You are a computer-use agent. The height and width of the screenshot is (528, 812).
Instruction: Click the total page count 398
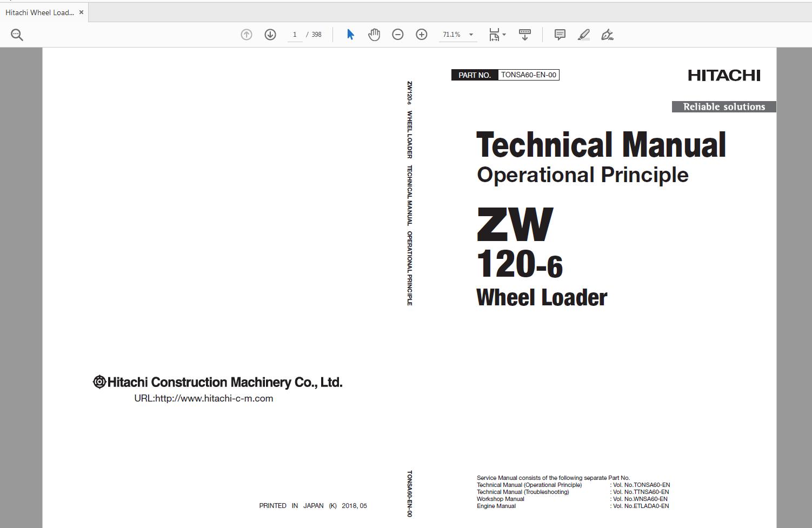click(316, 35)
